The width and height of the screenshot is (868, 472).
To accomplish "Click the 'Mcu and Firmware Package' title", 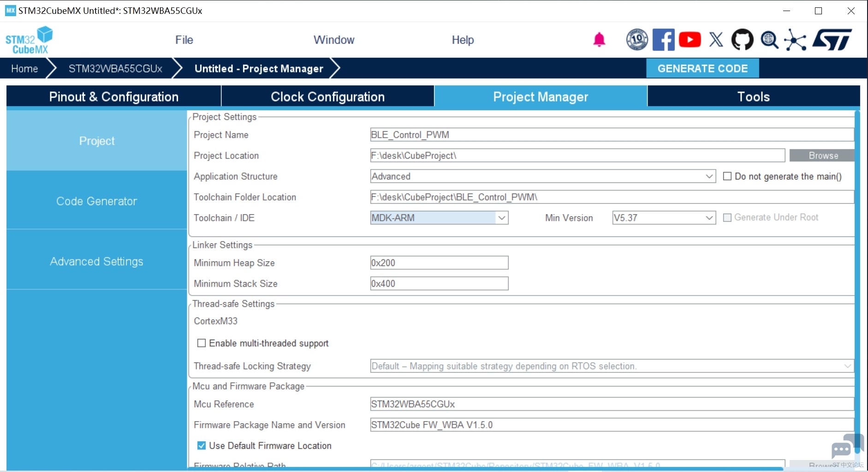I will click(248, 386).
